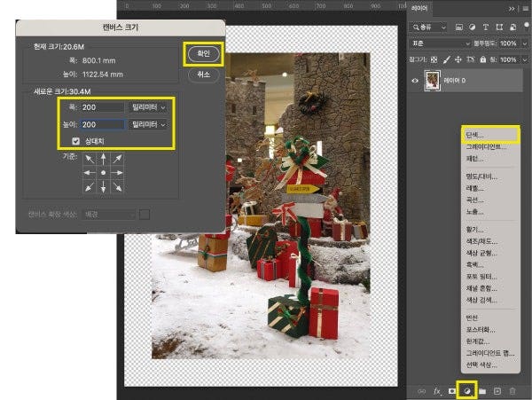Open the 표준 blend mode dropdown
This screenshot has width=532, height=400.
440,43
